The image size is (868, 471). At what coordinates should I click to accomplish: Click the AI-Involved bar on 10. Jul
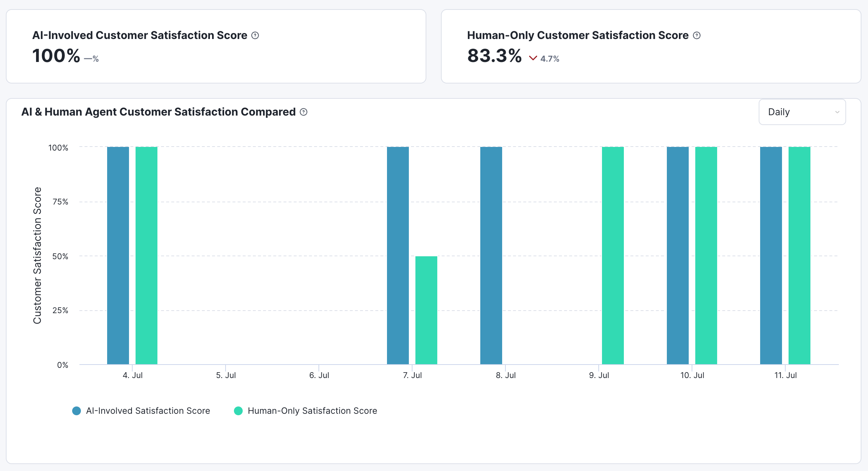(677, 255)
